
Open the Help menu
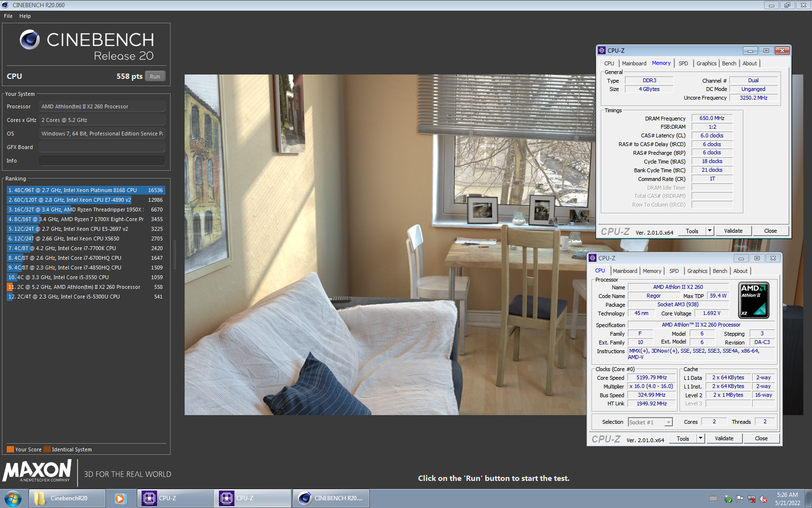pyautogui.click(x=25, y=16)
